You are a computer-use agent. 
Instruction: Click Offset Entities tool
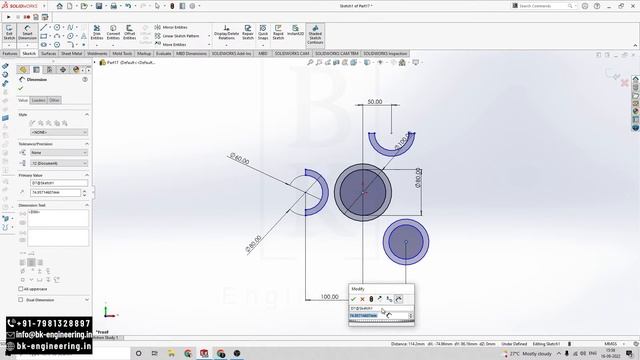pos(129,32)
